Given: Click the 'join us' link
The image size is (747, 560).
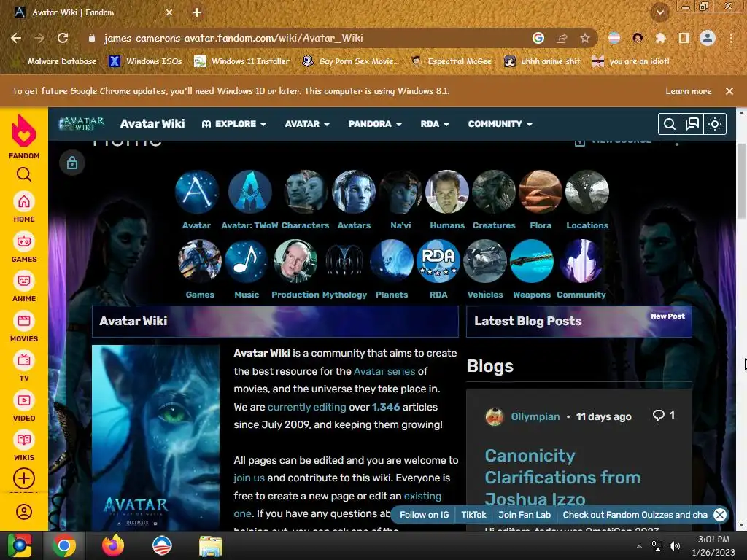Looking at the screenshot, I should click(249, 478).
